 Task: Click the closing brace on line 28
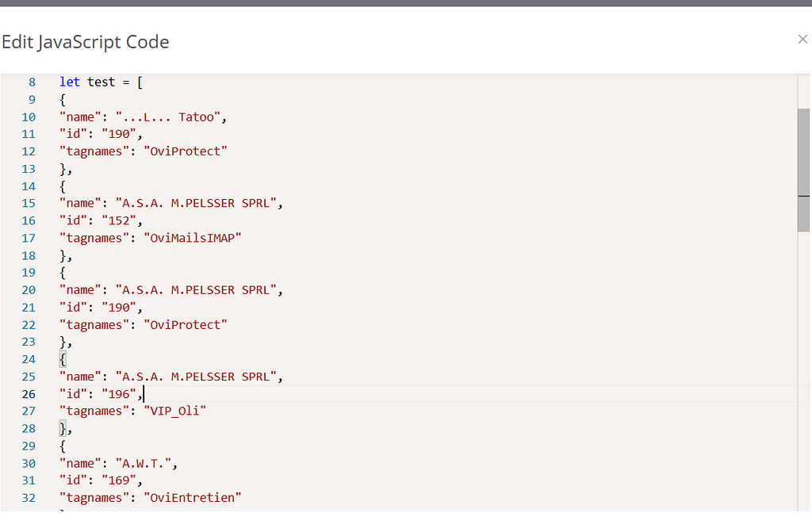point(62,428)
